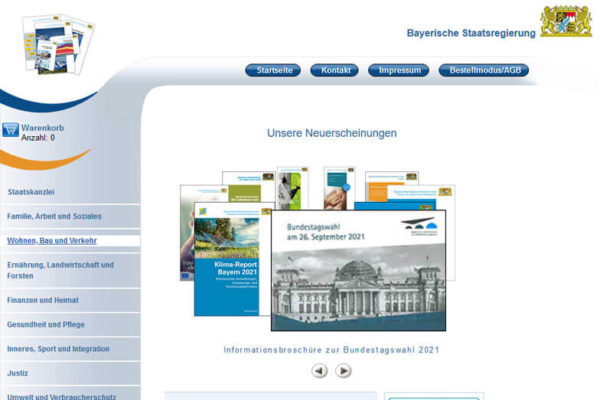
Task: Click Informationsbroschüre zur Bundestagswahl 2021 caption
Action: (x=331, y=350)
